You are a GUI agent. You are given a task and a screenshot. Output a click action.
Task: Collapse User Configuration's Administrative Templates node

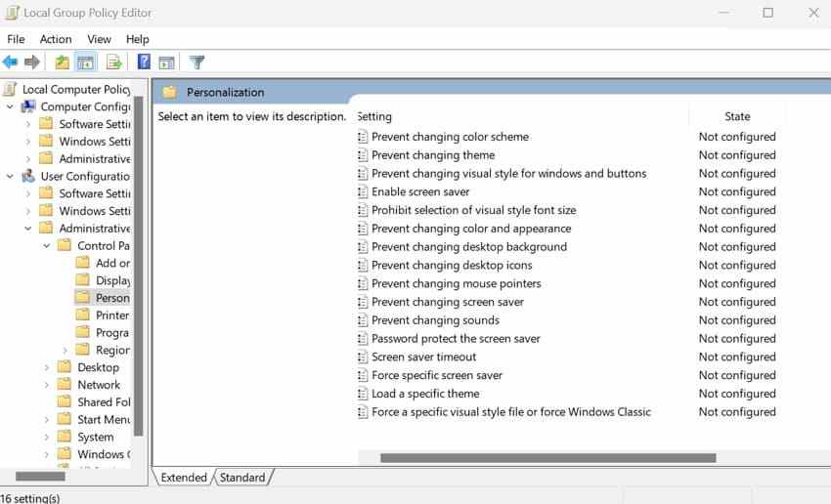tap(28, 229)
